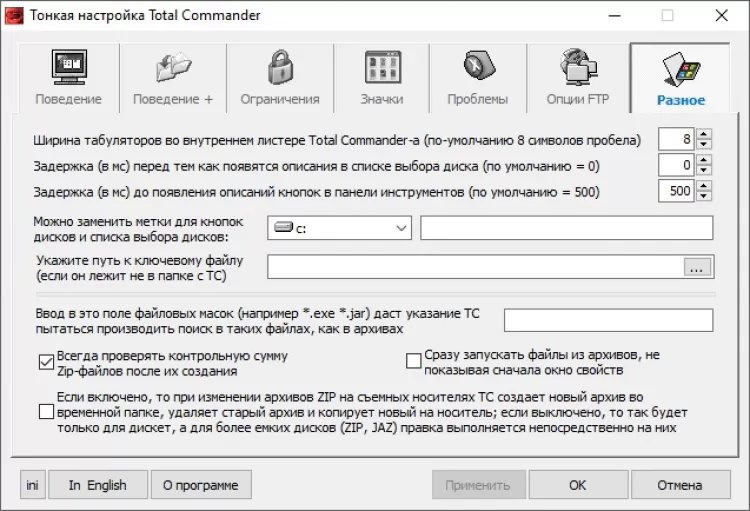Click the Разное tab icon
Screen dimensions: 750x511
(x=680, y=68)
